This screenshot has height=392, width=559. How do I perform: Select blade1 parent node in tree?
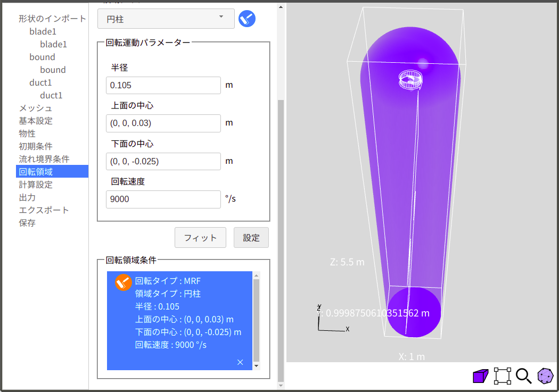click(43, 31)
